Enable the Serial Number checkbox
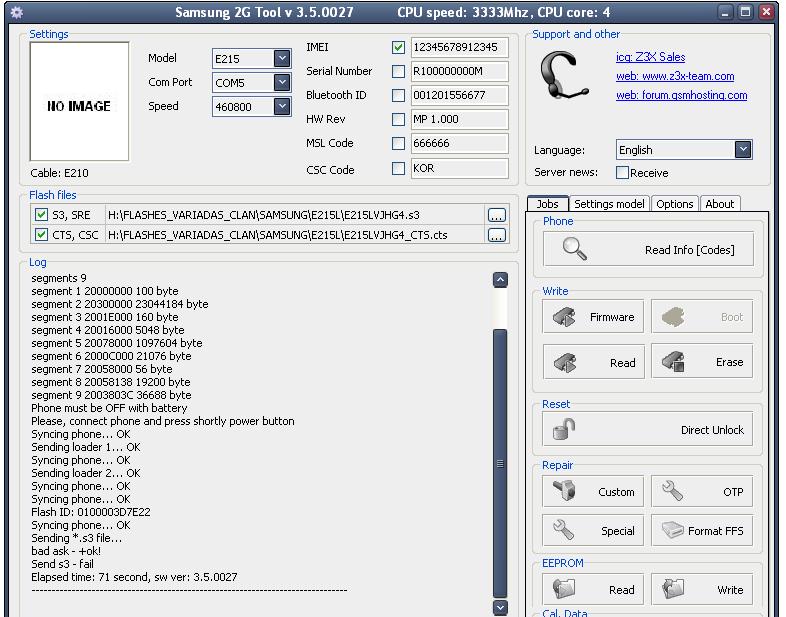This screenshot has height=617, width=786. [x=399, y=72]
